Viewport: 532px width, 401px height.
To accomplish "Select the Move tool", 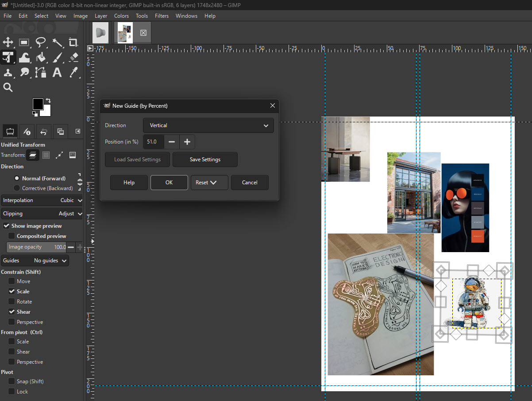I will (x=8, y=42).
